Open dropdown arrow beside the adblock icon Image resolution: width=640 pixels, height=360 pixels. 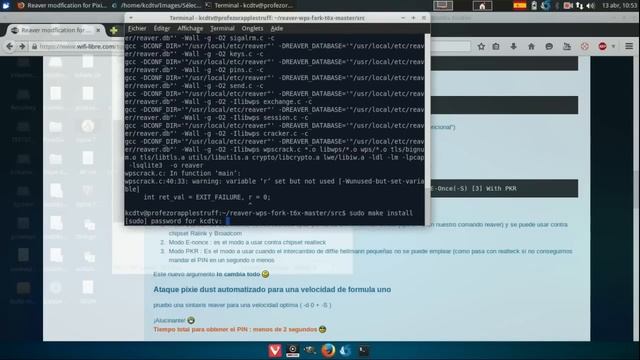[613, 47]
